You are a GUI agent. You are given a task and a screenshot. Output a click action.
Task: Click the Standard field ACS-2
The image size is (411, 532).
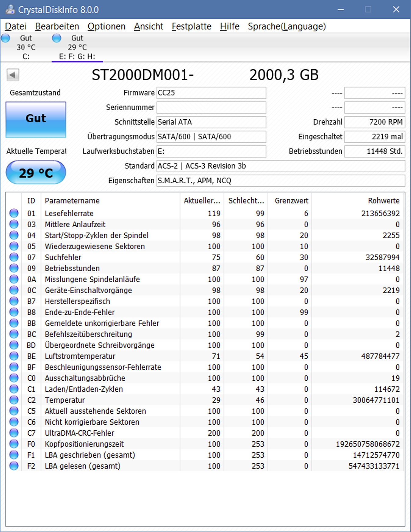click(x=281, y=166)
